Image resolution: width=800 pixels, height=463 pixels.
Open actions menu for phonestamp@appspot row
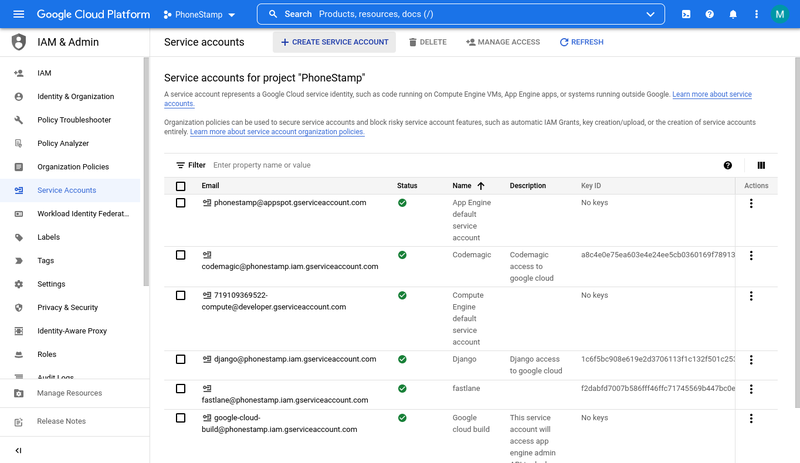751,203
